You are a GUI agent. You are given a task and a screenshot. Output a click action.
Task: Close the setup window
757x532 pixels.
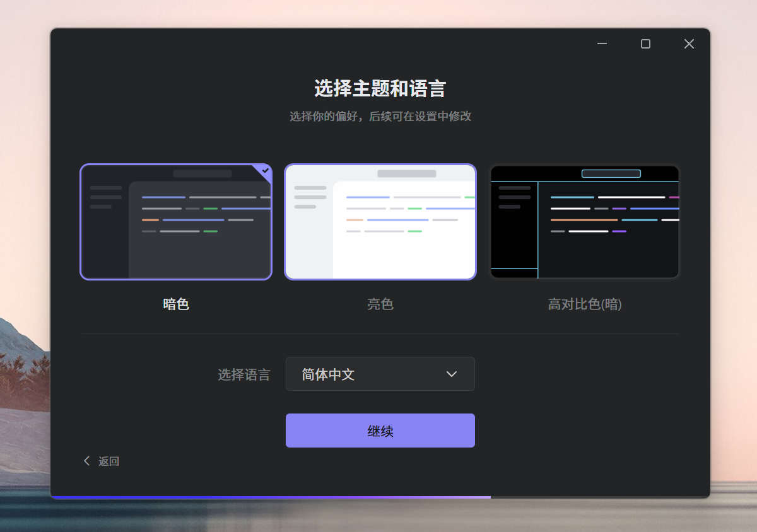689,43
